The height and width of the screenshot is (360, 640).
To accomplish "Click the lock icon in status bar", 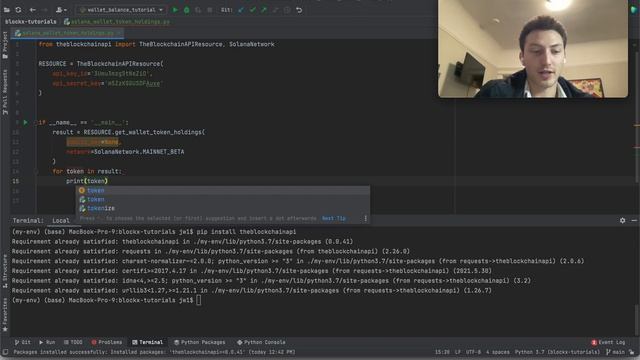I will pyautogui.click(x=632, y=352).
